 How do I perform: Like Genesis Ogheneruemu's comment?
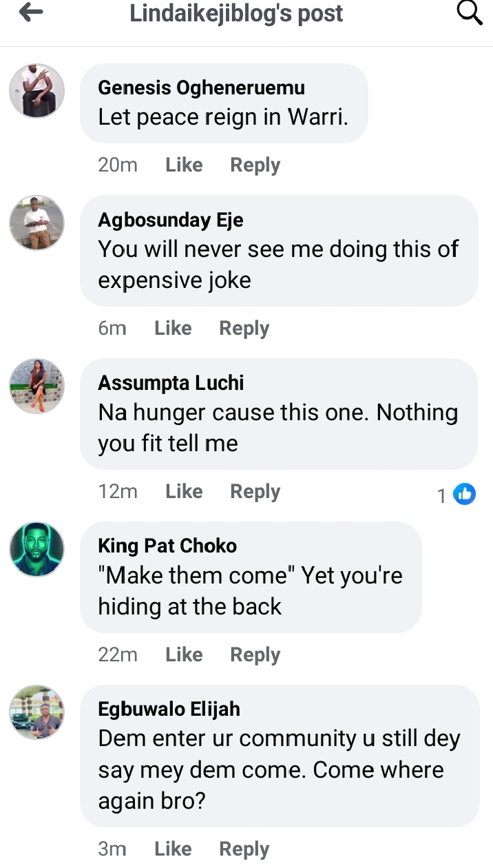point(184,165)
